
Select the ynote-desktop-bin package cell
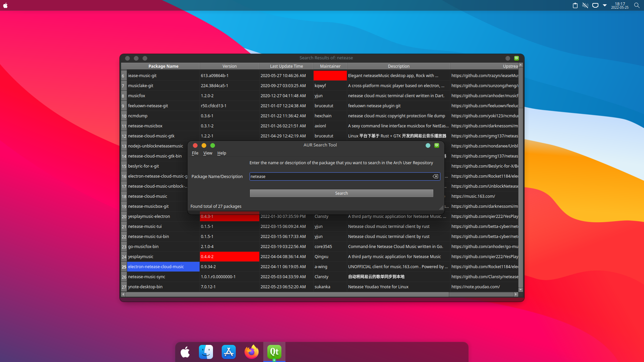pyautogui.click(x=163, y=287)
